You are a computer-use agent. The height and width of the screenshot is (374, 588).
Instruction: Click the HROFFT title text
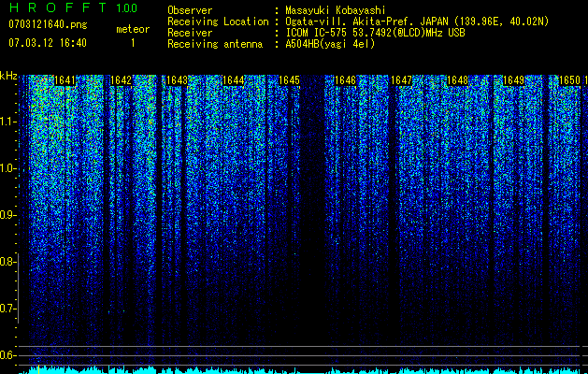[x=58, y=7]
